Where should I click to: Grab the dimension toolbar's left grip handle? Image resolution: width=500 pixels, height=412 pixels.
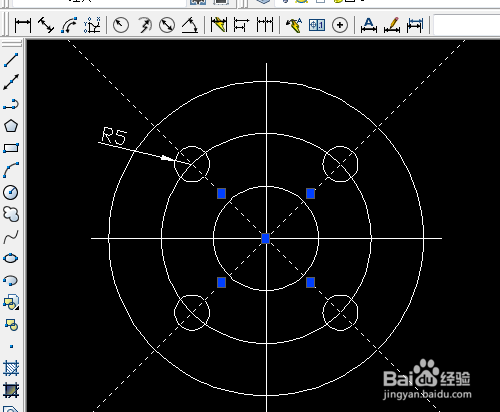click(x=5, y=24)
